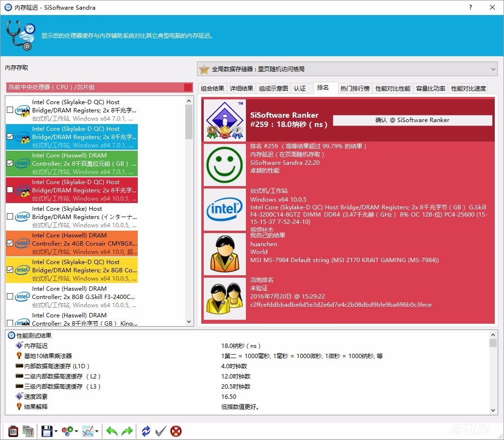Check the Intel Core (Skylake) Host entry

click(x=10, y=217)
